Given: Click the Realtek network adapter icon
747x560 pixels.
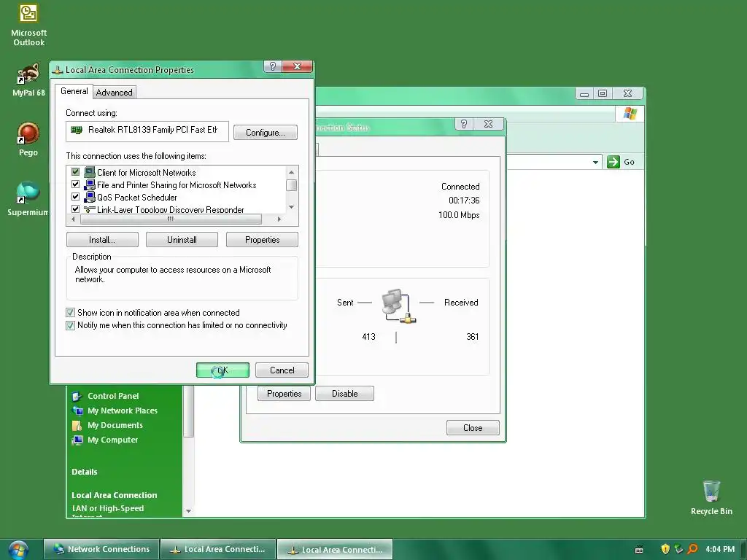Looking at the screenshot, I should click(76, 130).
